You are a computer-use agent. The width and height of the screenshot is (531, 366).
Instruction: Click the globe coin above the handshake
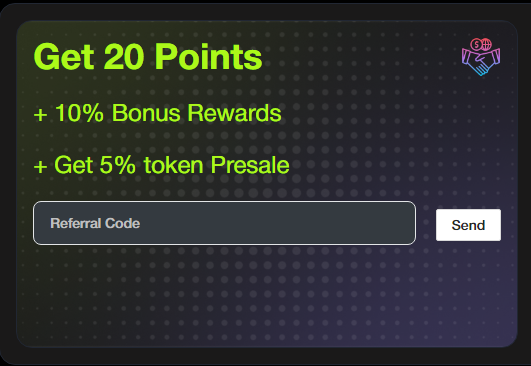click(x=486, y=44)
